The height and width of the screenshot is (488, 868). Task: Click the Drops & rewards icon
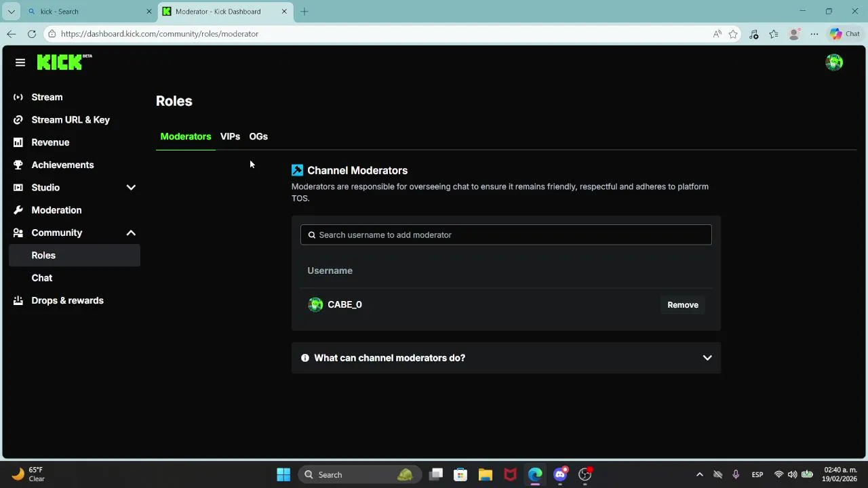click(18, 300)
